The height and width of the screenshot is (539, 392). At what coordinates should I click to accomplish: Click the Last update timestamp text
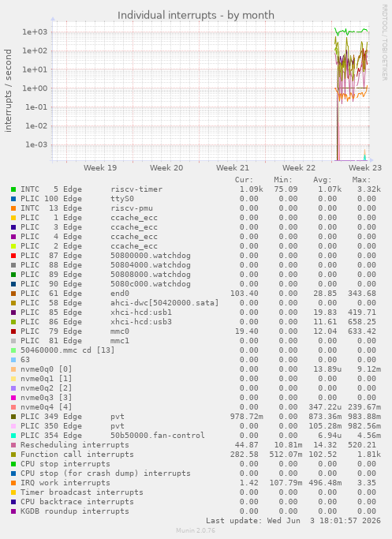(x=293, y=520)
